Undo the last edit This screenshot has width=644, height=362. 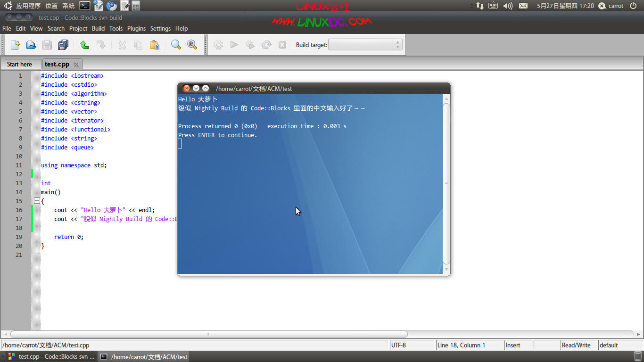[84, 44]
